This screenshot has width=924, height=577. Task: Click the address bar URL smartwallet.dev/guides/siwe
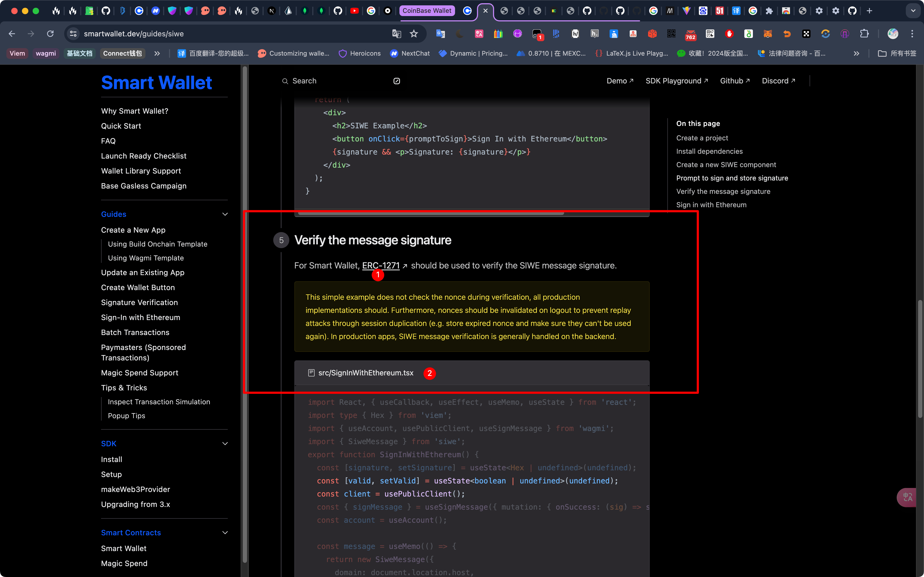134,34
